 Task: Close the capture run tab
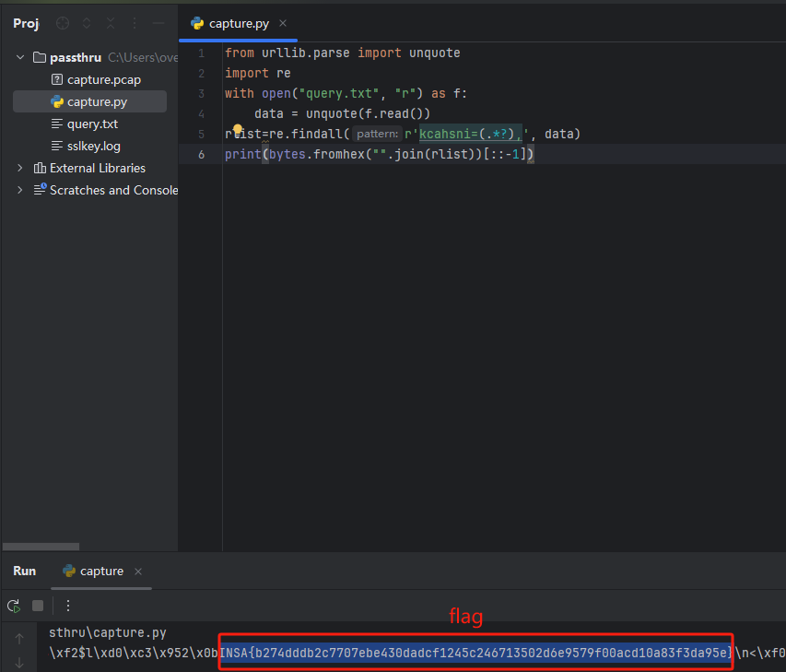point(138,572)
